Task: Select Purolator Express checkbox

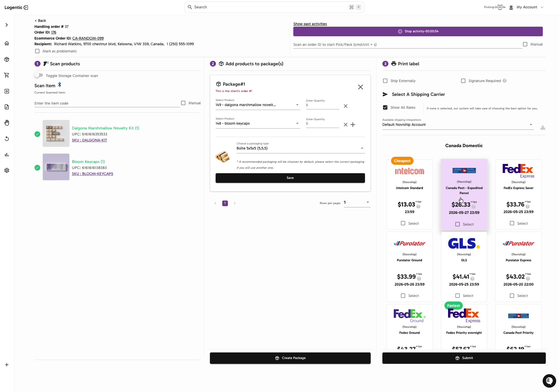Action: coord(512,295)
